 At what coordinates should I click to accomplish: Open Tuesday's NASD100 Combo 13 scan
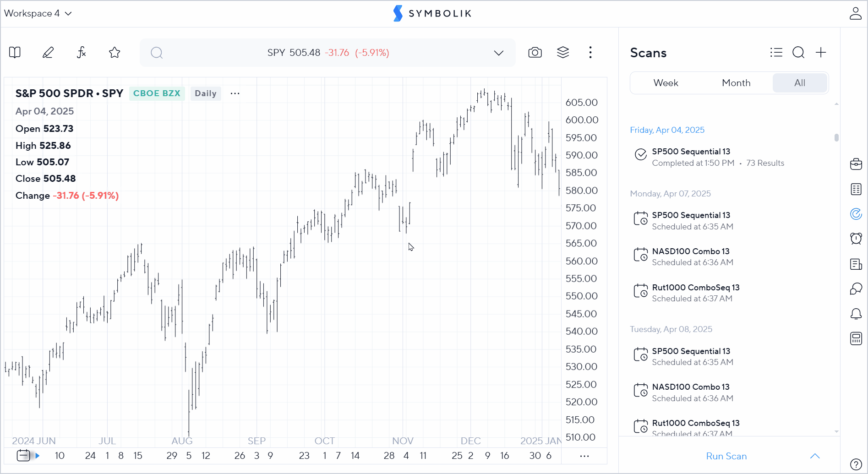click(x=729, y=392)
